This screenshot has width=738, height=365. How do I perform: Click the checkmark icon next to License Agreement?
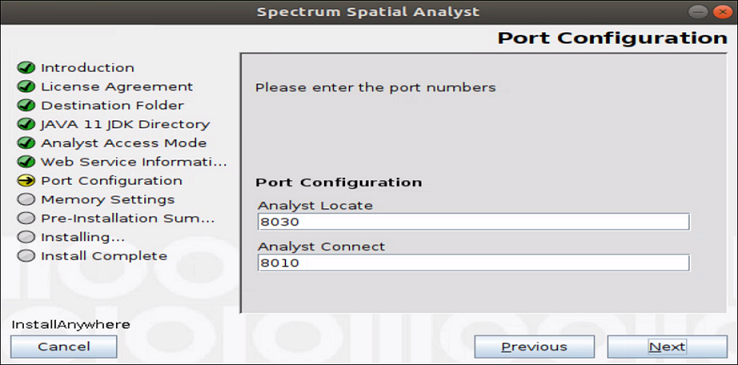click(26, 87)
